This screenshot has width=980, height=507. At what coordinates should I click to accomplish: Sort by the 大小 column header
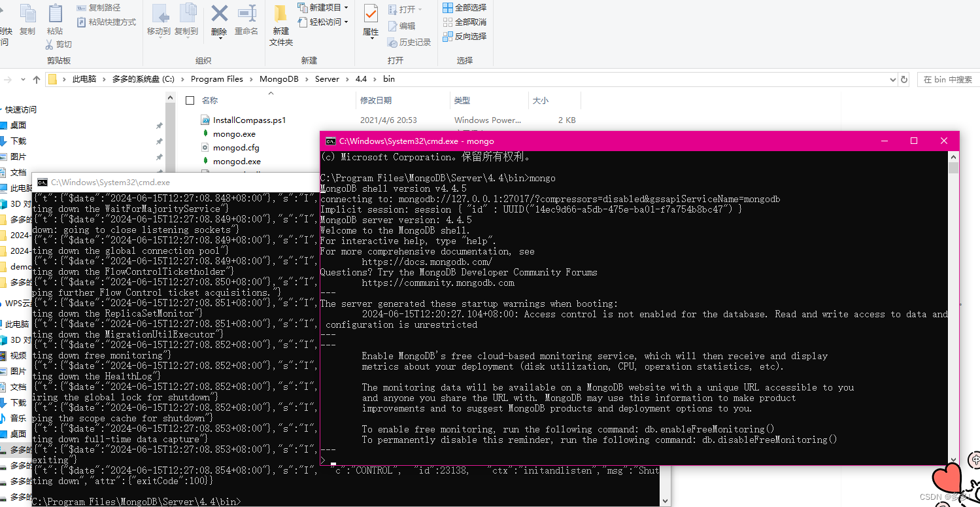point(541,100)
